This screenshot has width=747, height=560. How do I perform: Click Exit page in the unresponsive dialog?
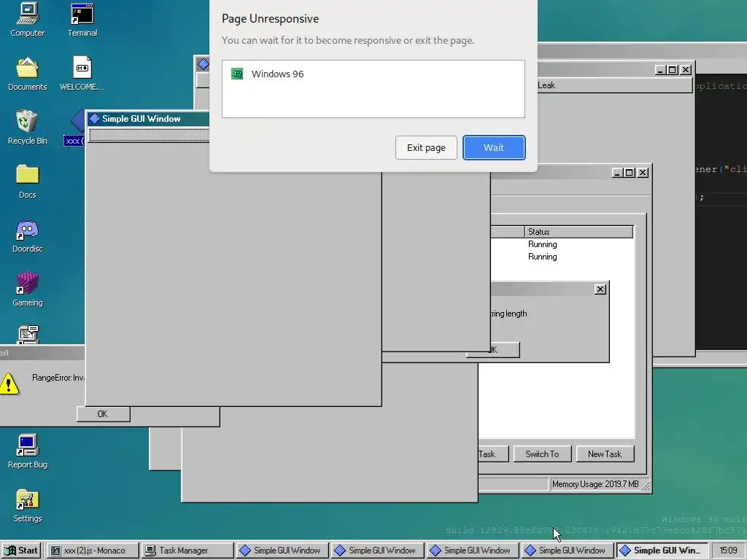pyautogui.click(x=426, y=147)
